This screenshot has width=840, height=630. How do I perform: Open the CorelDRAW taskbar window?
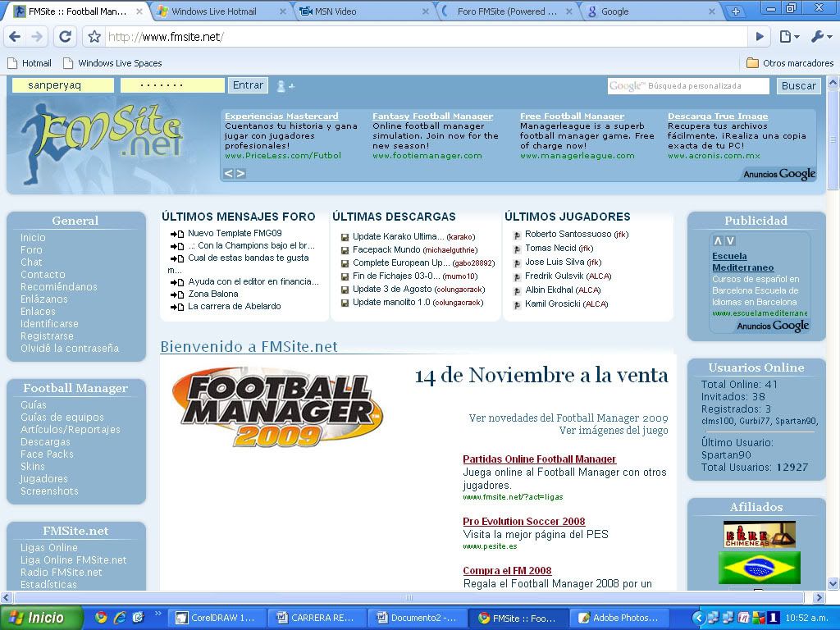(216, 618)
